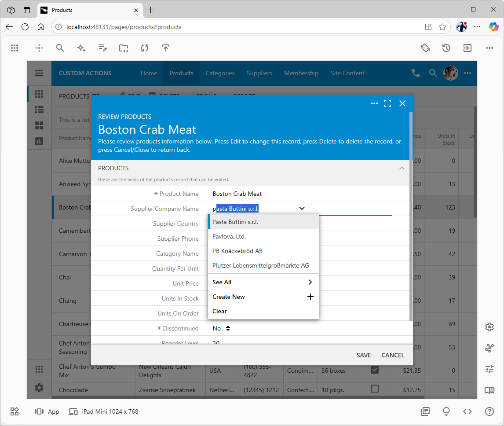Click the Custom Actions app title
The height and width of the screenshot is (426, 504).
point(85,73)
